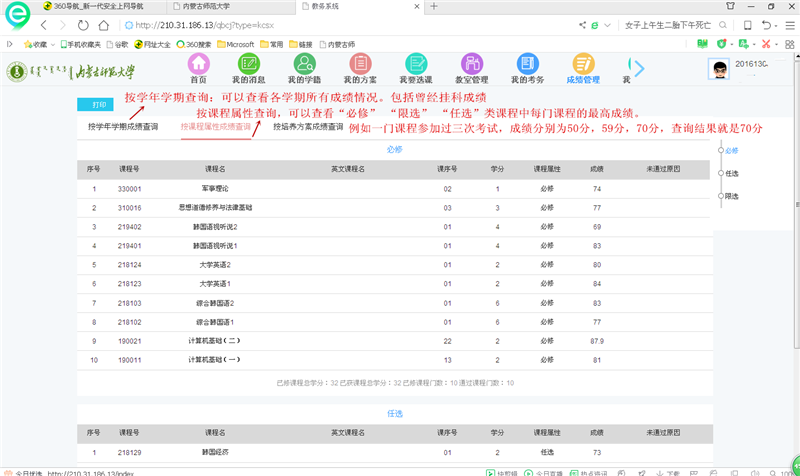Select the 任选 radio marker on right

click(720, 173)
